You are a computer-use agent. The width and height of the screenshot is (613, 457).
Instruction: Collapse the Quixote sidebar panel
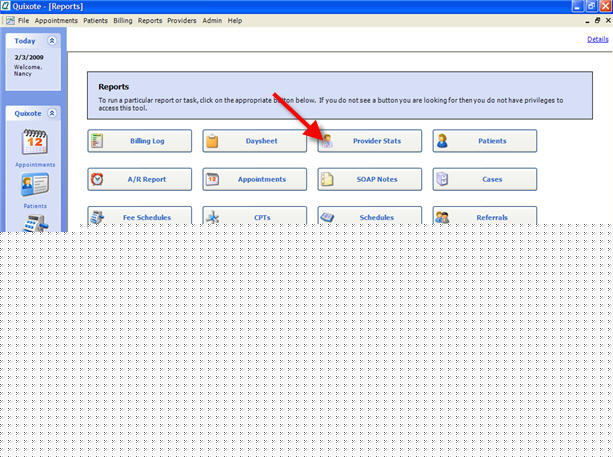point(52,113)
